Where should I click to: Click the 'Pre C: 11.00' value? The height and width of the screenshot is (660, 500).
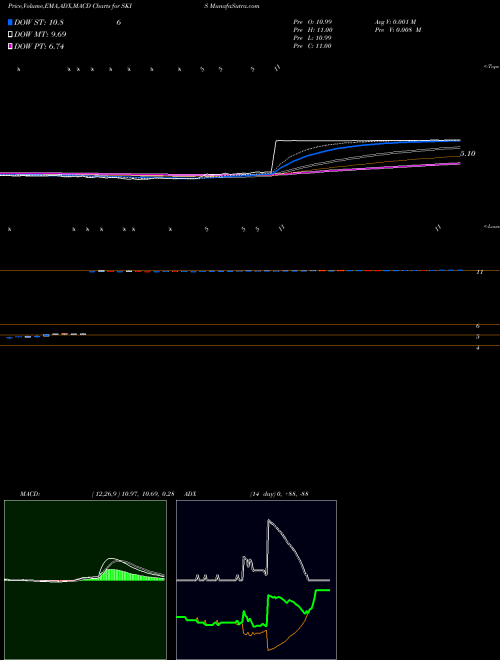[x=313, y=46]
